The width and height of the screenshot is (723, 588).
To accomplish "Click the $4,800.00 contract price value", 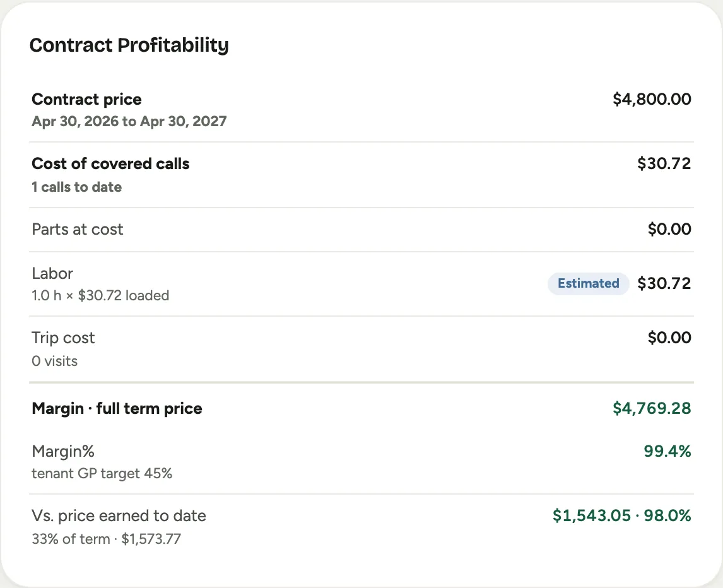I will point(652,99).
